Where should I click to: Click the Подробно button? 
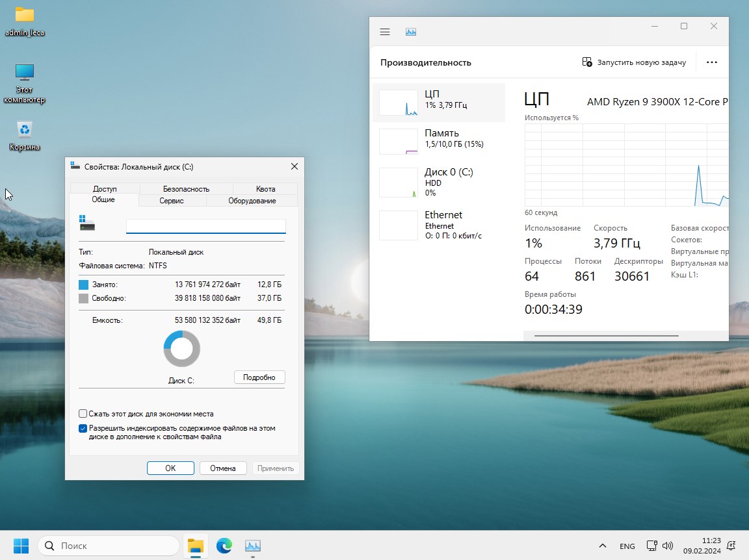[259, 377]
